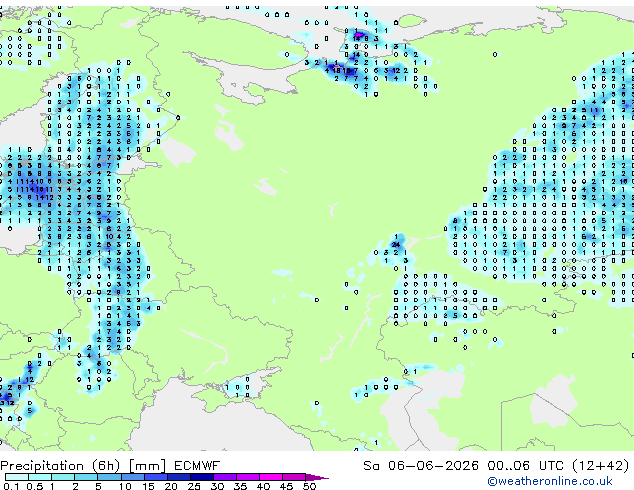Click the legend label '50'
634x490 pixels.
tap(309, 486)
